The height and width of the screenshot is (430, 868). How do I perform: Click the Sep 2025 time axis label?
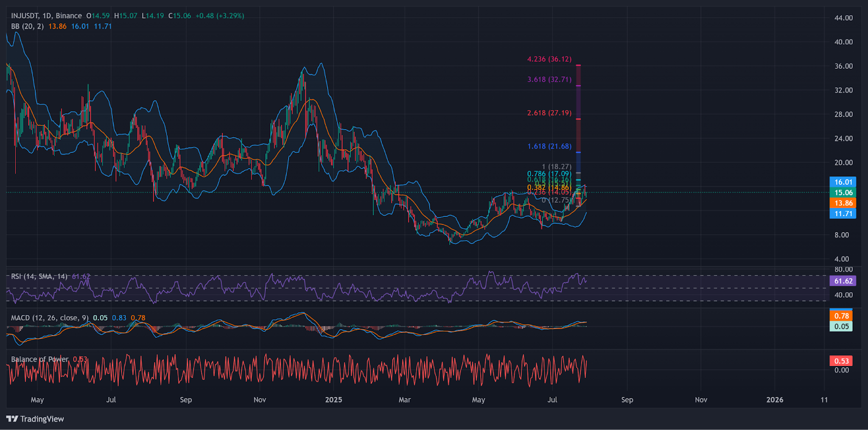[x=627, y=400]
